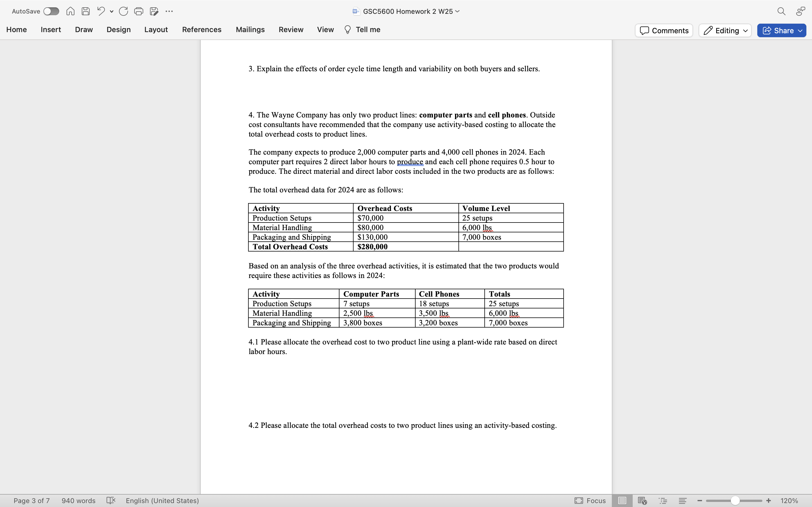Click the spelling proofing status icon
Screen dimensions: 812x507
[111, 500]
